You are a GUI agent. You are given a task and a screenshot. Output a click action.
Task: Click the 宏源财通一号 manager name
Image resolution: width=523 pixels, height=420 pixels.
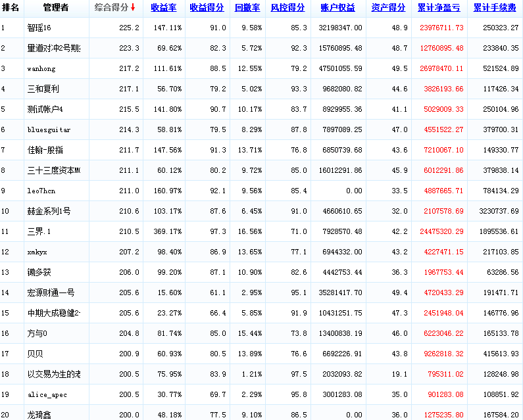tap(51, 292)
